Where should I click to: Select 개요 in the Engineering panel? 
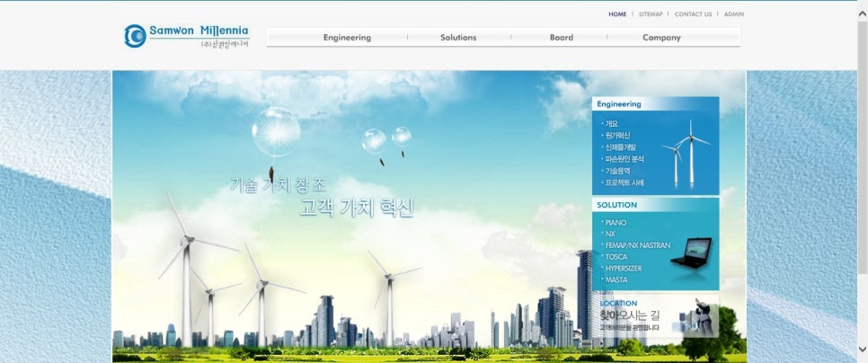(611, 123)
